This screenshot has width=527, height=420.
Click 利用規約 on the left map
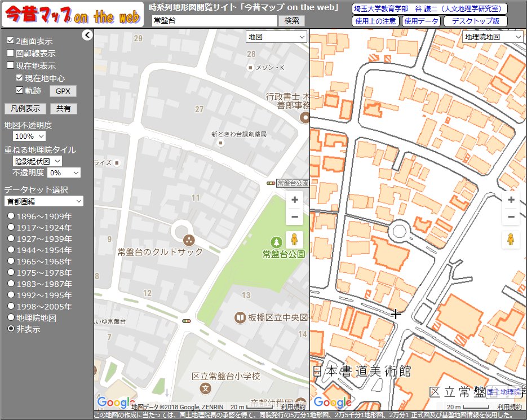[x=293, y=407]
